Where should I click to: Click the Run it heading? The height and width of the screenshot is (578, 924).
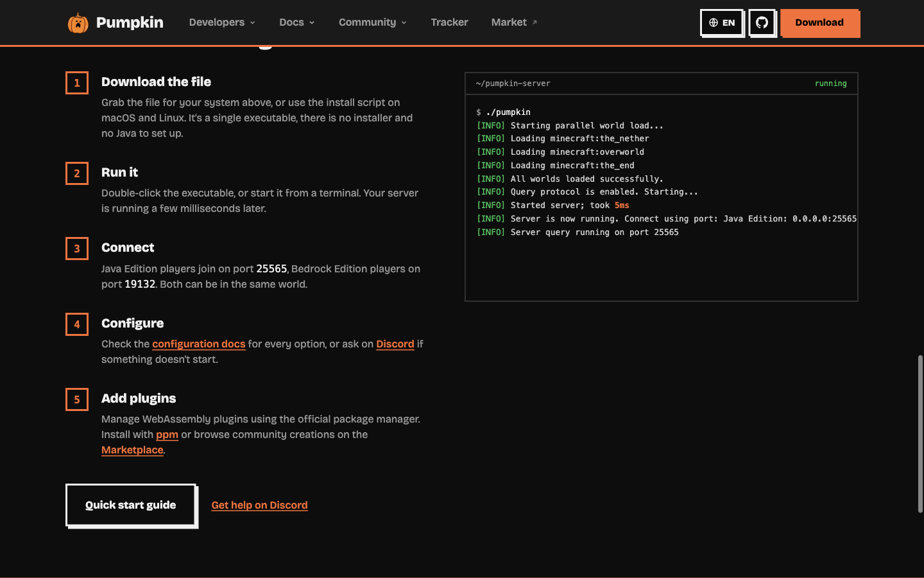point(119,172)
